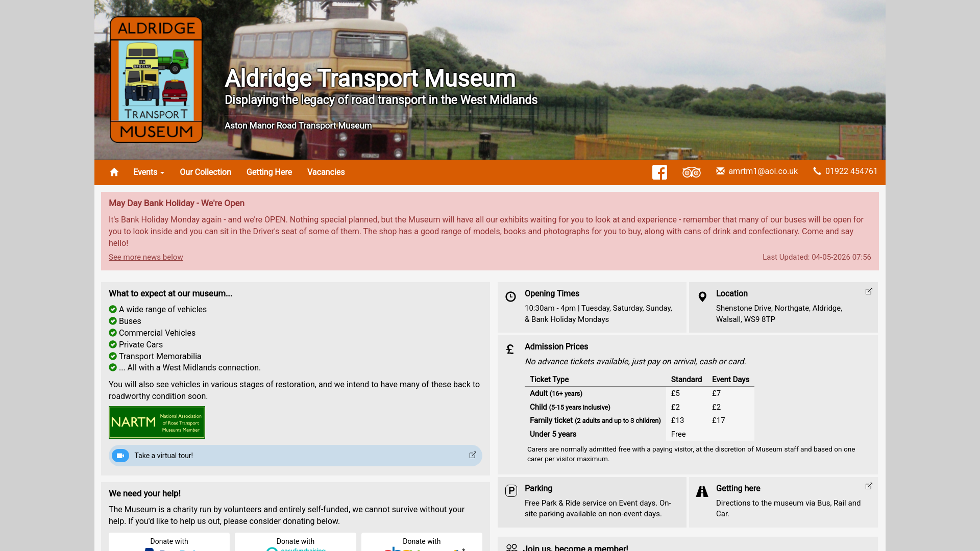Click the envelope email icon
This screenshot has width=980, height=551.
click(720, 171)
